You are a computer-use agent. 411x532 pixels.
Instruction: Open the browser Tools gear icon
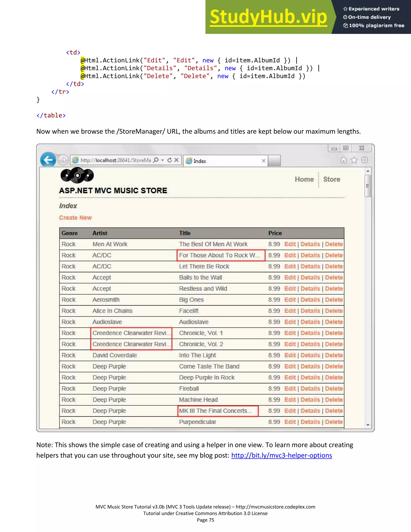pyautogui.click(x=364, y=160)
